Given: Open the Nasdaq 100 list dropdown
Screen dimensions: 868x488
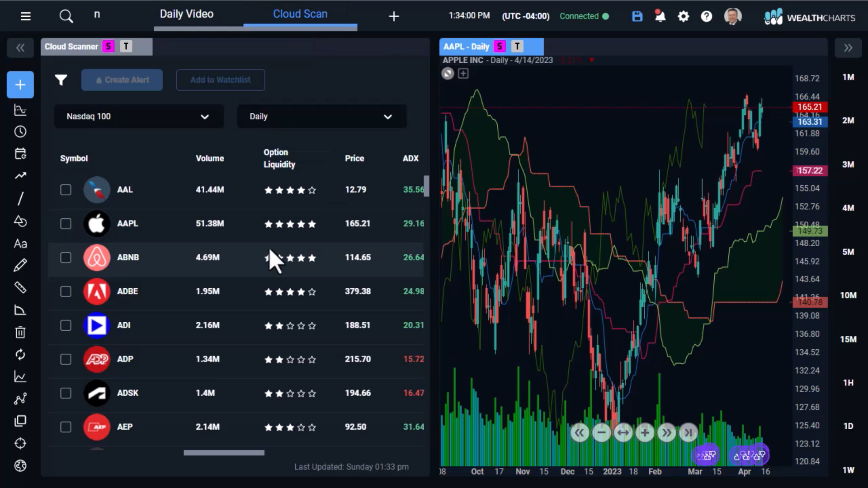Looking at the screenshot, I should point(139,117).
